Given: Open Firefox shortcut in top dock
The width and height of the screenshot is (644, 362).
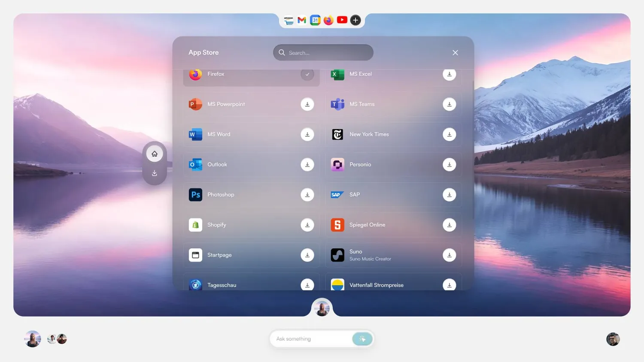Looking at the screenshot, I should coord(329,20).
